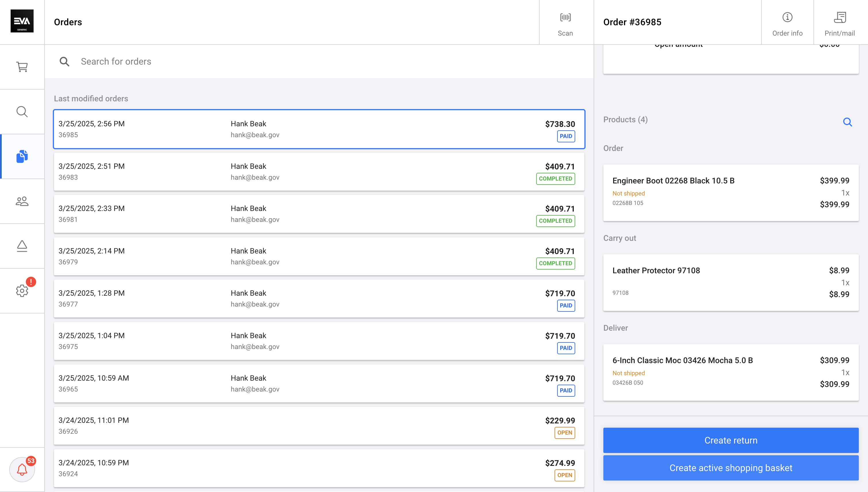Click PAID badge on order 36977
Screen dimensions: 868x492
566,305
